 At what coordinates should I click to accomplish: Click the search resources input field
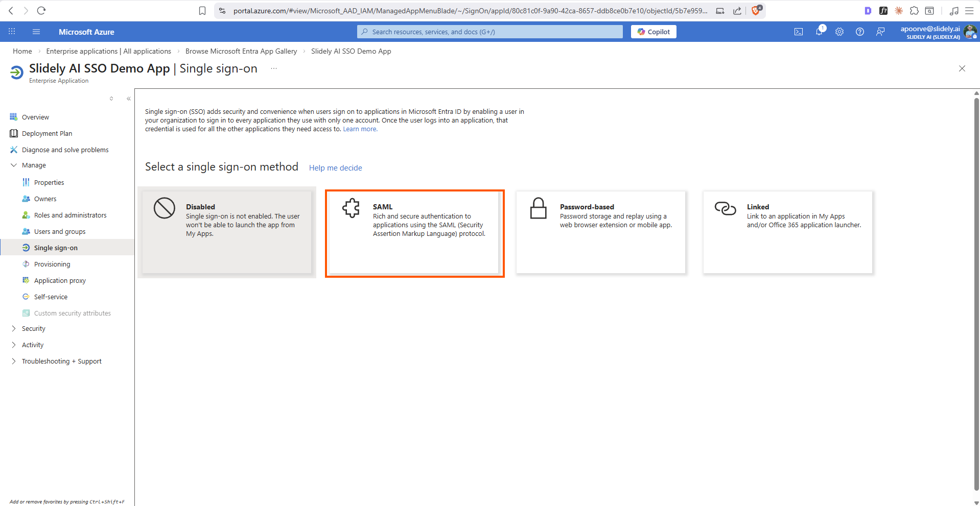point(490,32)
